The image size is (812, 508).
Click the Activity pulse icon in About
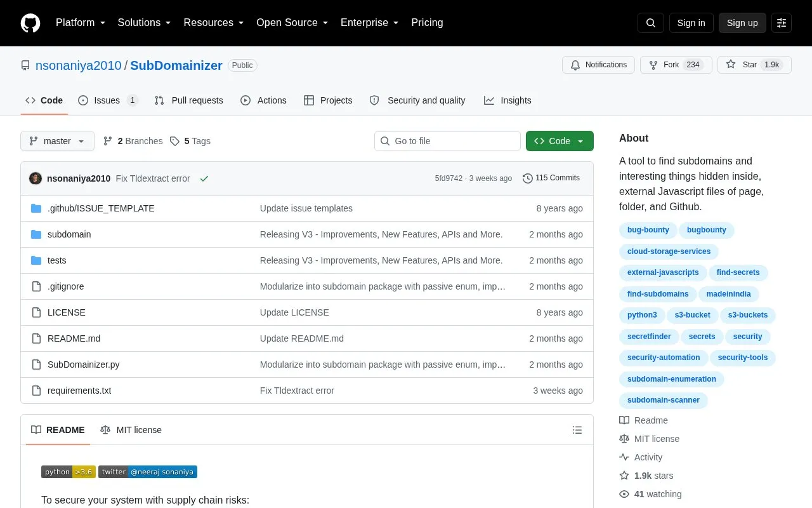click(624, 457)
